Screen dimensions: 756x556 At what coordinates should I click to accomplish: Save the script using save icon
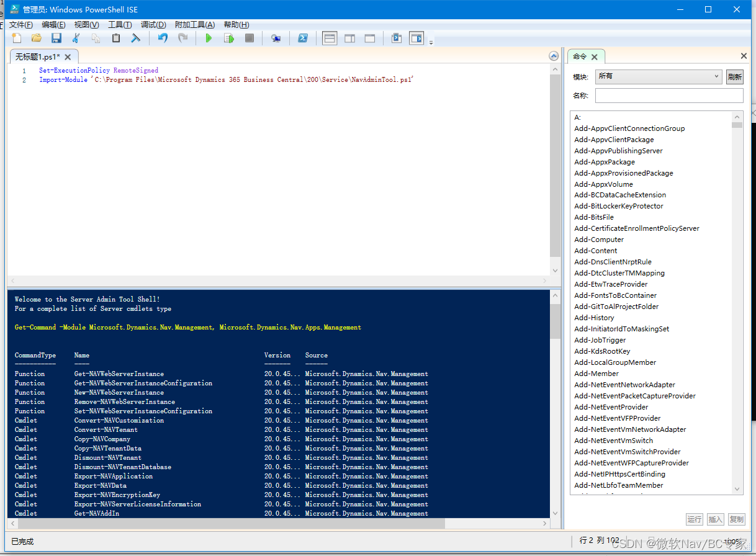(56, 38)
